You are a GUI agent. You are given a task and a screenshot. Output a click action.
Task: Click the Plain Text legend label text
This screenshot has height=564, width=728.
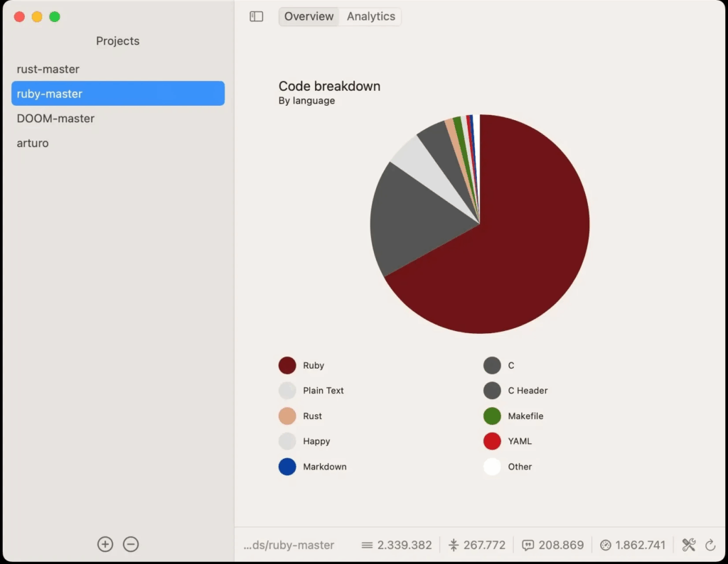coord(323,391)
